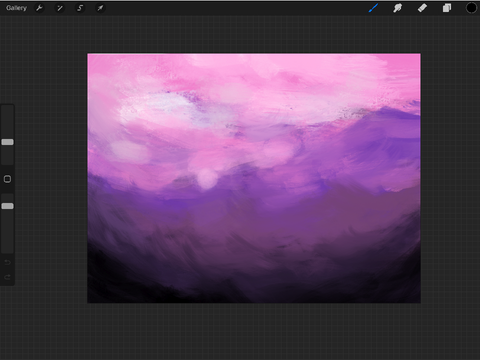This screenshot has height=360, width=480.
Task: Open the Layers panel
Action: (x=447, y=8)
